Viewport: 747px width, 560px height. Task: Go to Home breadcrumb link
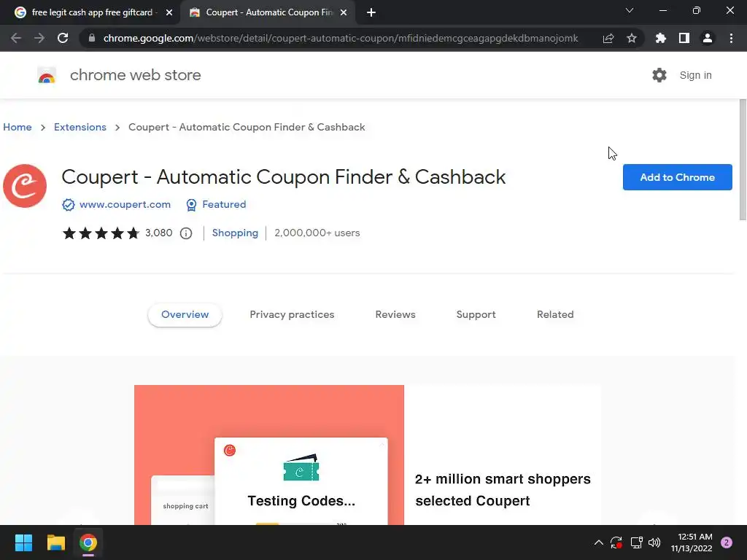click(x=18, y=127)
